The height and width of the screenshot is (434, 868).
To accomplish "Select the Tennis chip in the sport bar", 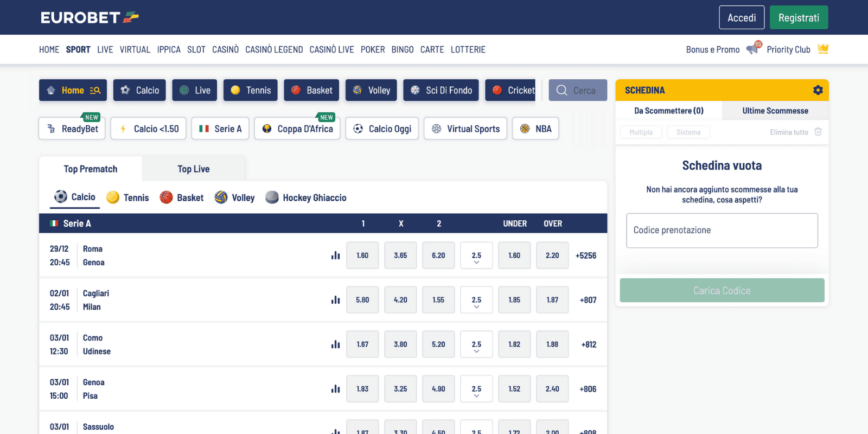I will coord(251,90).
